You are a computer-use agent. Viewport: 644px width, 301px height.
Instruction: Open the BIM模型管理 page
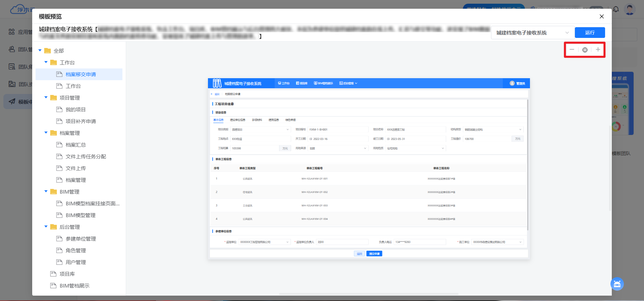click(80, 215)
